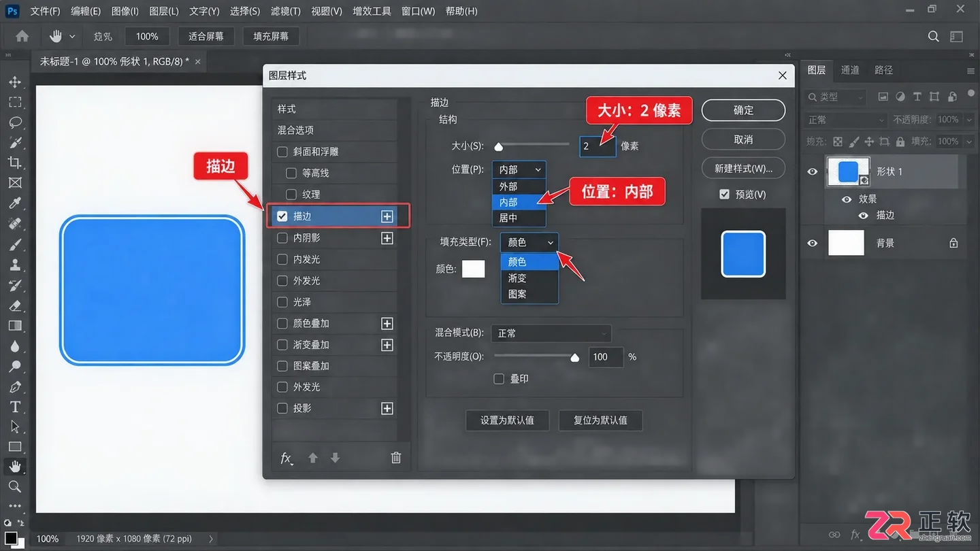Click the 适合屏幕 button
Screen dimensions: 980x551
pos(206,36)
